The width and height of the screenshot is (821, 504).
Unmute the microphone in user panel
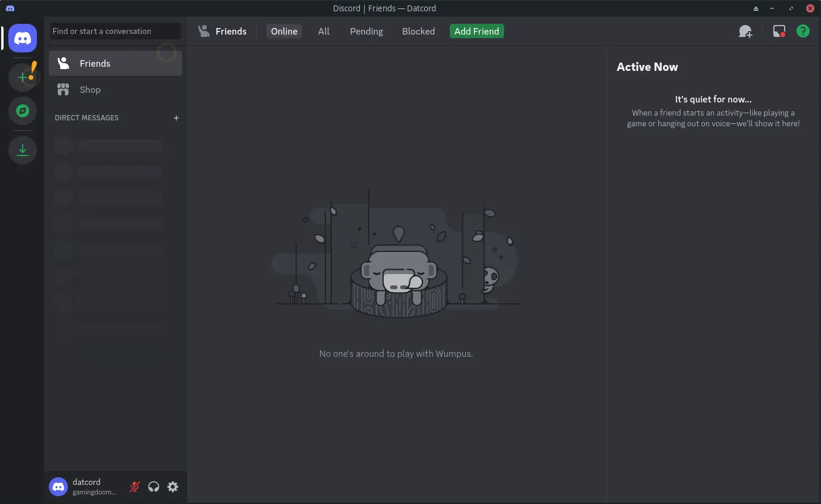135,487
